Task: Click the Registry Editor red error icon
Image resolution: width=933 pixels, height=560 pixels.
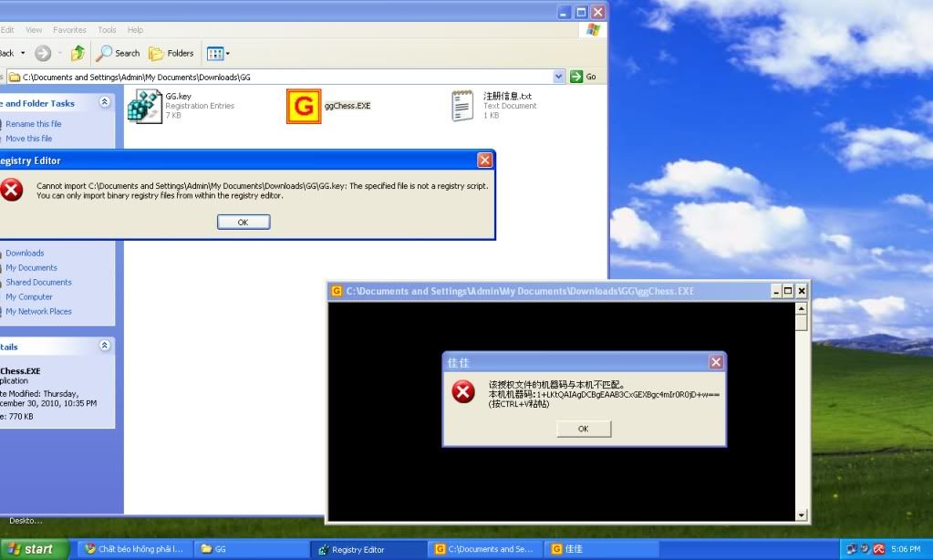Action: coord(11,190)
